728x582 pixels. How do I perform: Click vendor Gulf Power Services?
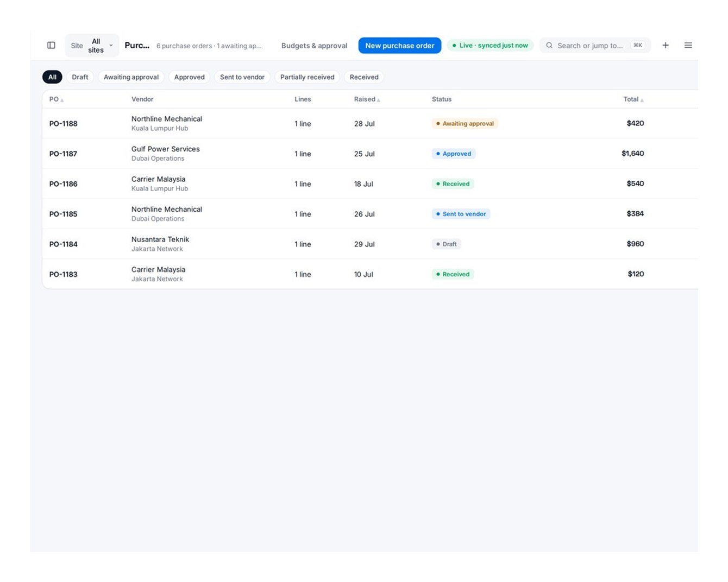(x=166, y=149)
